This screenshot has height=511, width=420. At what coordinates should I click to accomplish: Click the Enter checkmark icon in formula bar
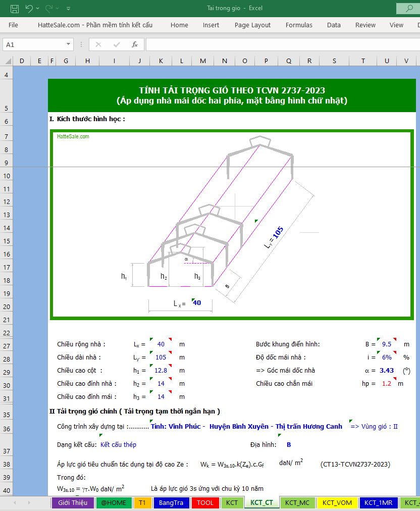pyautogui.click(x=116, y=44)
